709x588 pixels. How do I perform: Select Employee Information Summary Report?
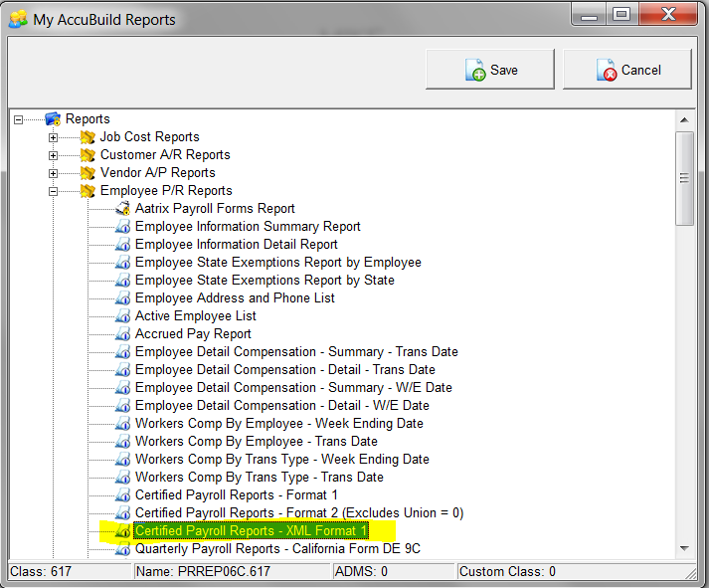pos(248,227)
